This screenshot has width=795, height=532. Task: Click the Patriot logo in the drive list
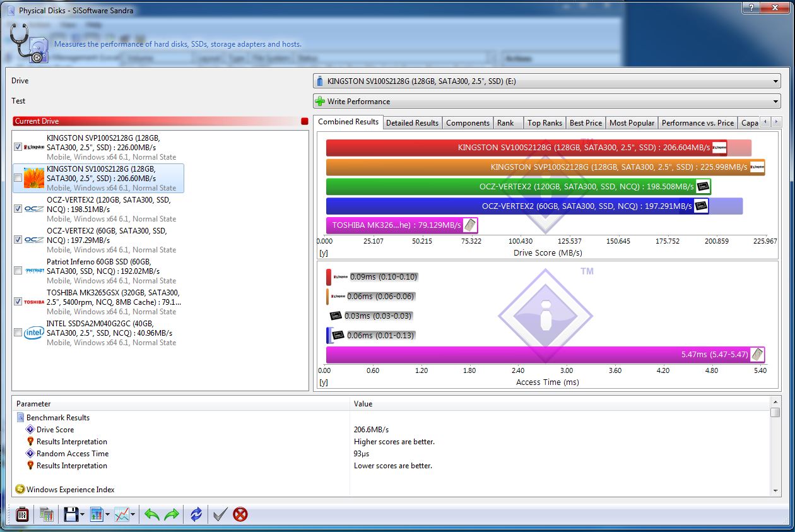point(34,271)
